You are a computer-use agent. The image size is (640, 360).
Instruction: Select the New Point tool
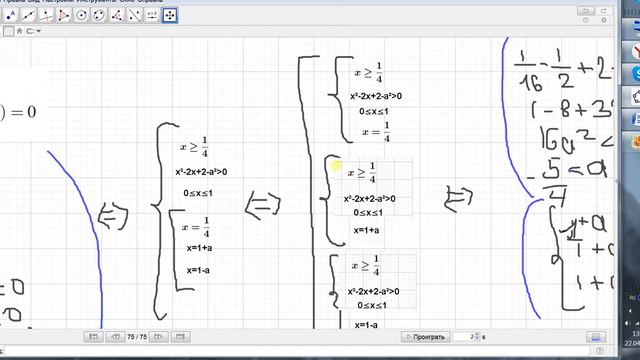click(x=11, y=16)
